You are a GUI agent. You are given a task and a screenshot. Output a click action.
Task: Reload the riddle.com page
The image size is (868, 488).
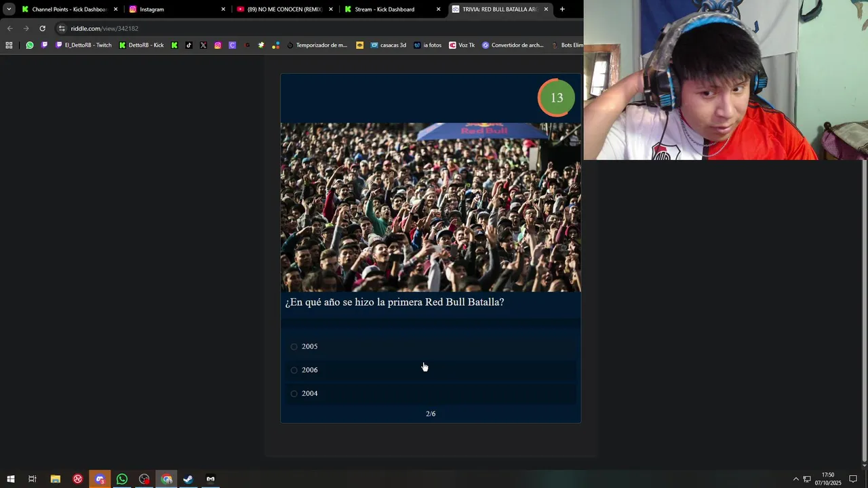[x=42, y=28]
